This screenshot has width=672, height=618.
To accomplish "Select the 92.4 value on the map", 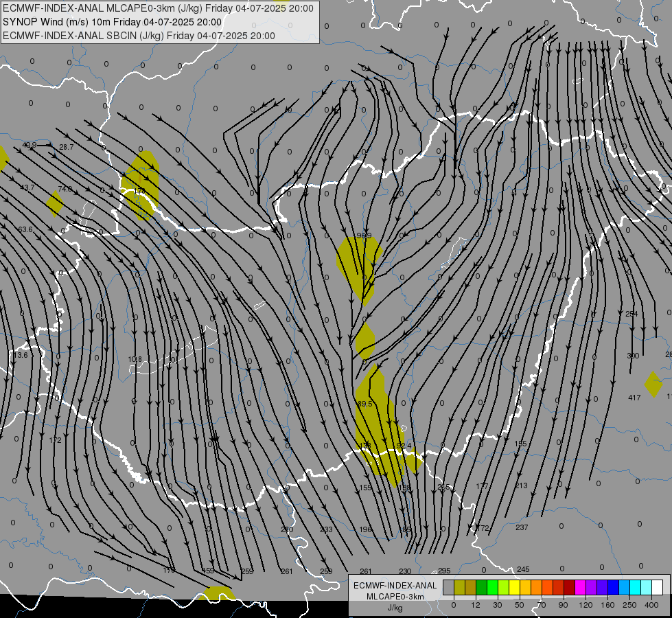I will coord(404,446).
